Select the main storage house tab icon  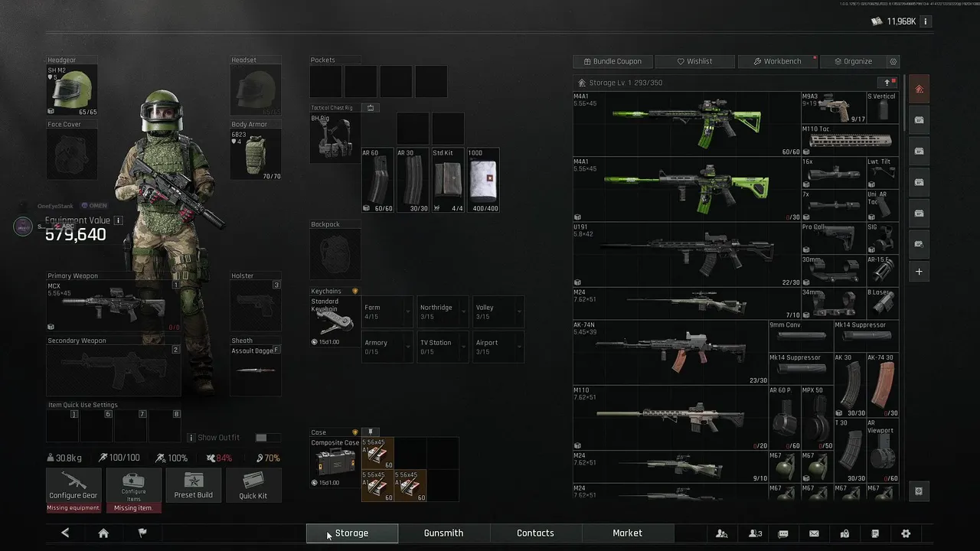[x=919, y=89]
